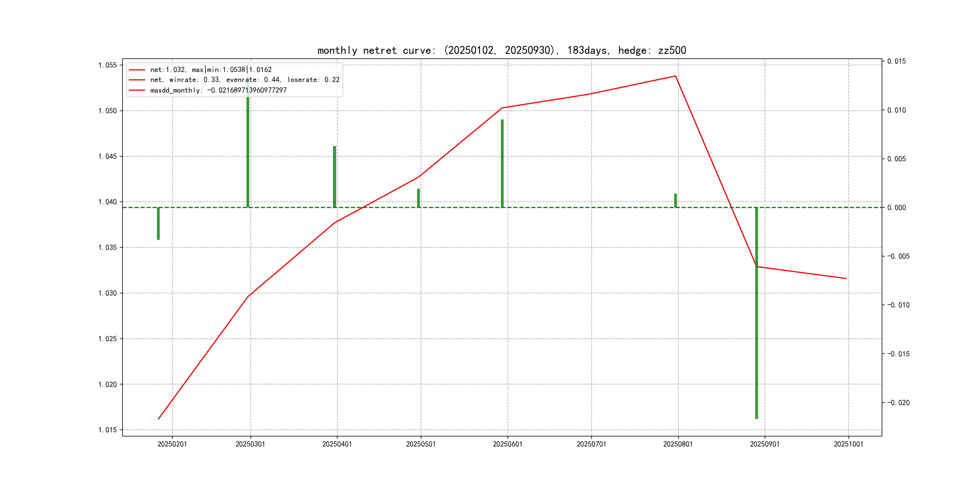Click the red line's peak near 20250801
Image resolution: width=980 pixels, height=490 pixels.
676,76
